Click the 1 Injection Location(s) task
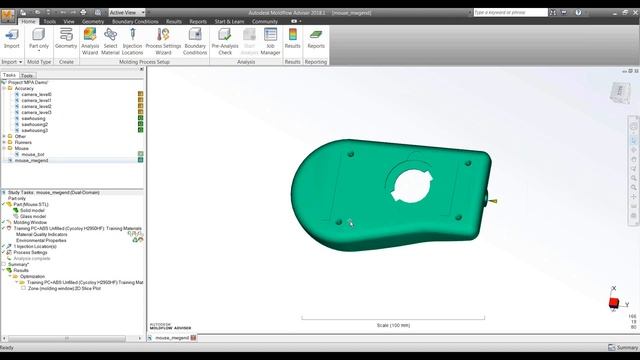Screen dimensions: 640x360 coord(35,246)
